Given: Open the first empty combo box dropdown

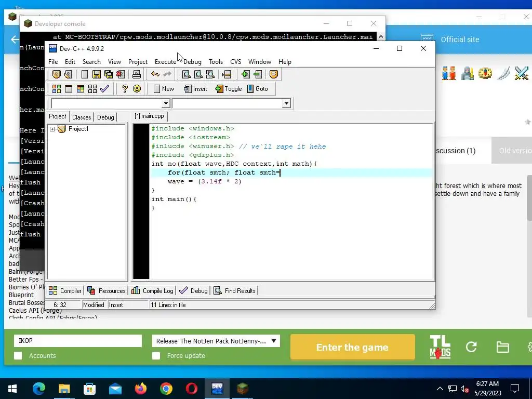Looking at the screenshot, I should pos(166,103).
